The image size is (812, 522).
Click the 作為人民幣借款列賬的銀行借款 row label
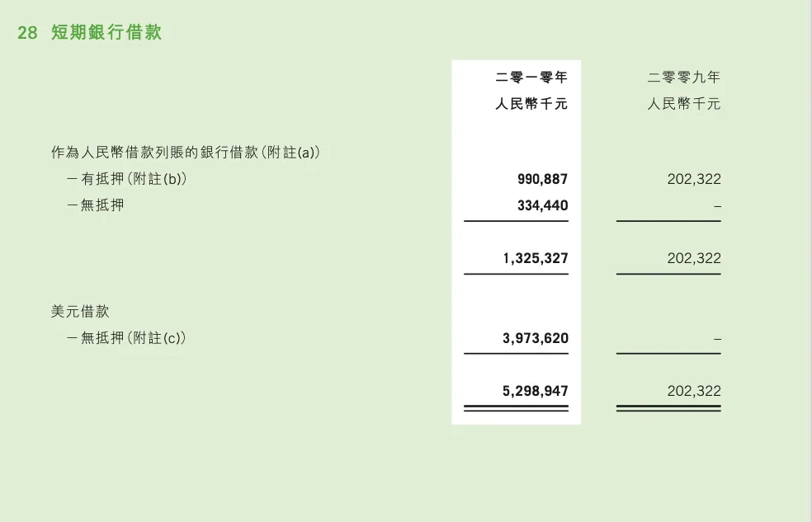coord(185,153)
